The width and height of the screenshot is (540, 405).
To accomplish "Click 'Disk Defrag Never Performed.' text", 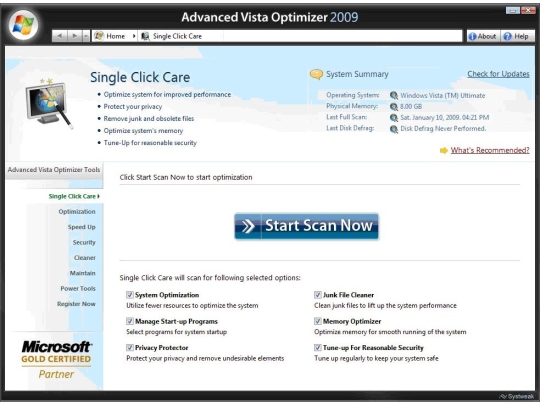I will [x=443, y=128].
